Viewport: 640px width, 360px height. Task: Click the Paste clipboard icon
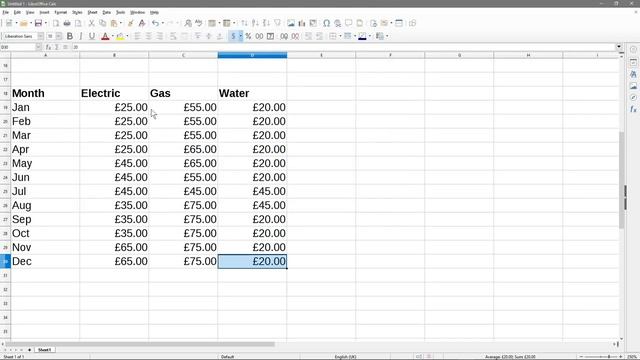click(114, 23)
